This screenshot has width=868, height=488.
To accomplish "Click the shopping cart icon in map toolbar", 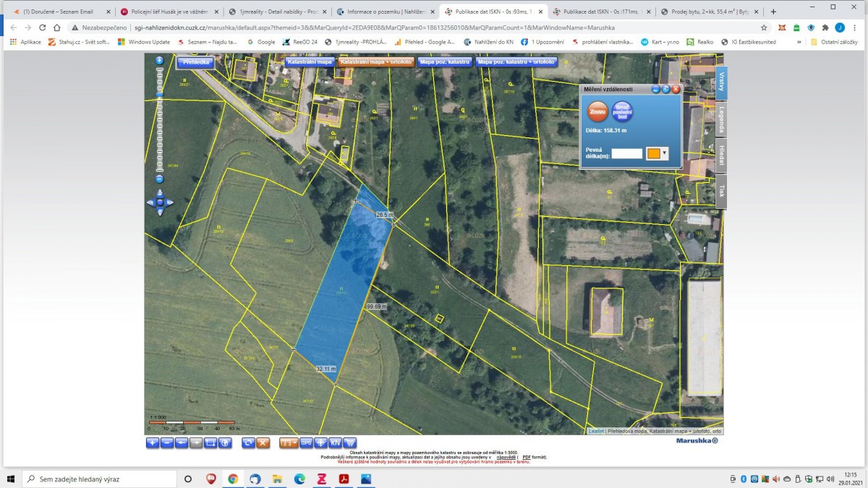I will pos(350,442).
